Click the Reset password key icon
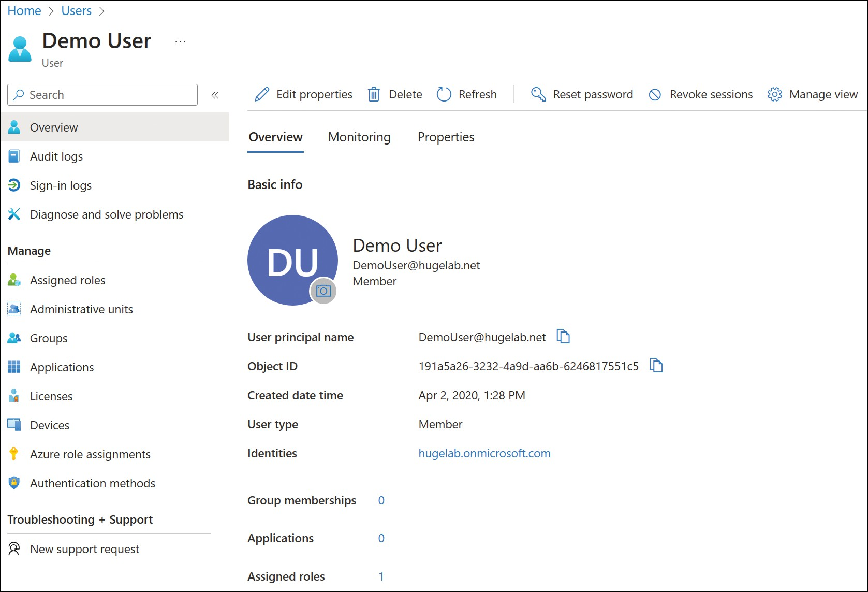 tap(538, 94)
